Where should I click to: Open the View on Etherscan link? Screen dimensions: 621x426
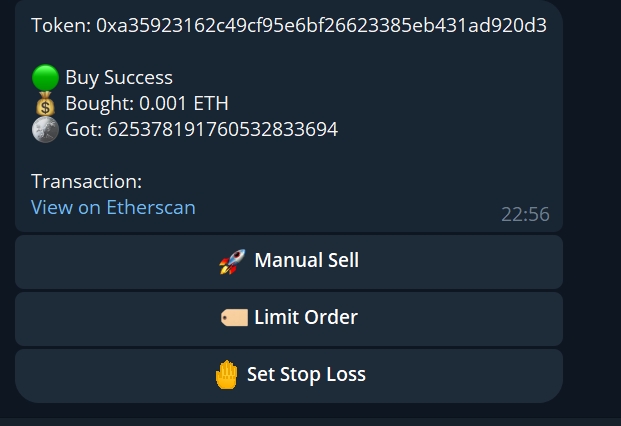click(113, 207)
